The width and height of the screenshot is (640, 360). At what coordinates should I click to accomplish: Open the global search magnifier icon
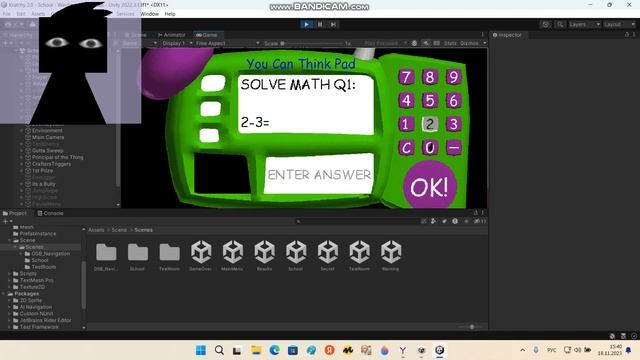pos(560,24)
